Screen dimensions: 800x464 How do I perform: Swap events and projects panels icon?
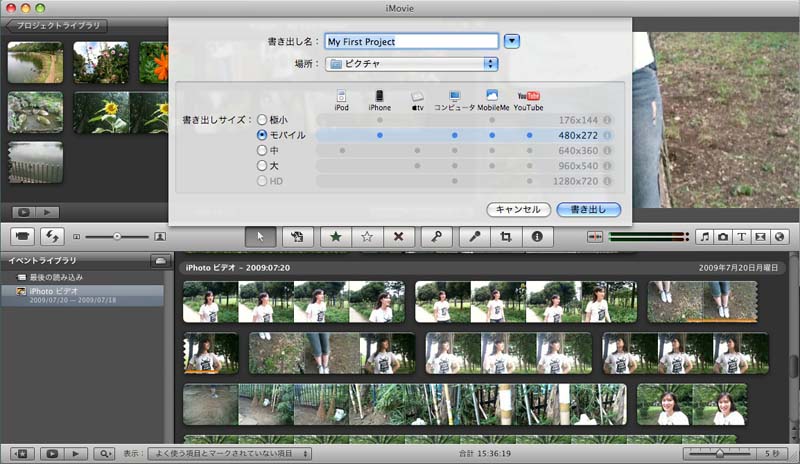tap(52, 236)
